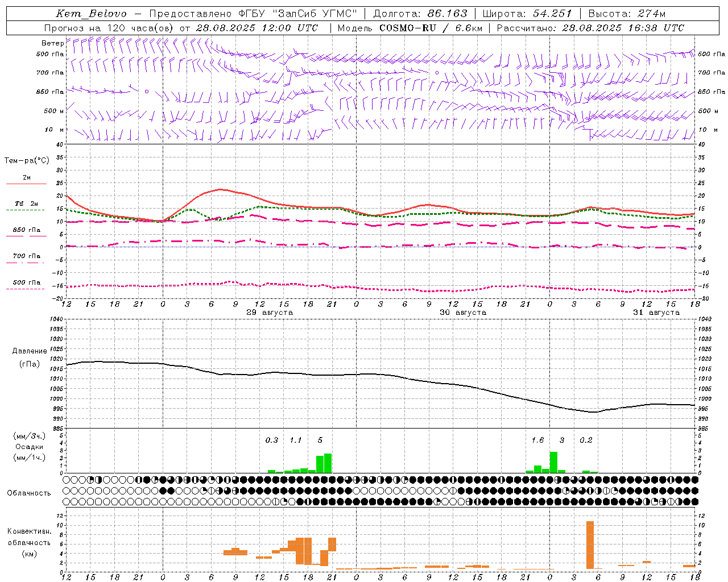Click the Долгота: 86.163 value
Screen dimensions: 728x582
pyautogui.click(x=420, y=14)
